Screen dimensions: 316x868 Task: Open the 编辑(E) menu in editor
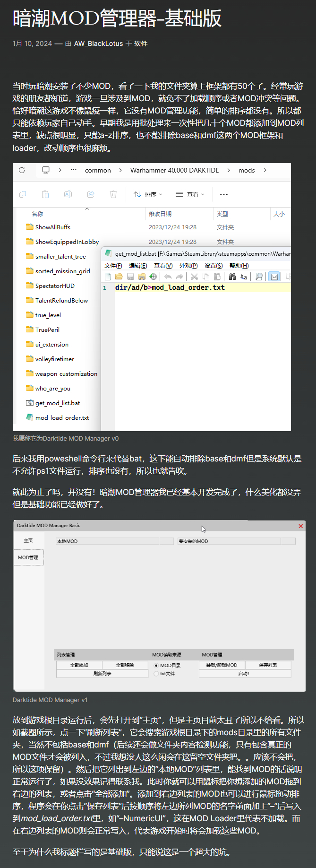(138, 266)
